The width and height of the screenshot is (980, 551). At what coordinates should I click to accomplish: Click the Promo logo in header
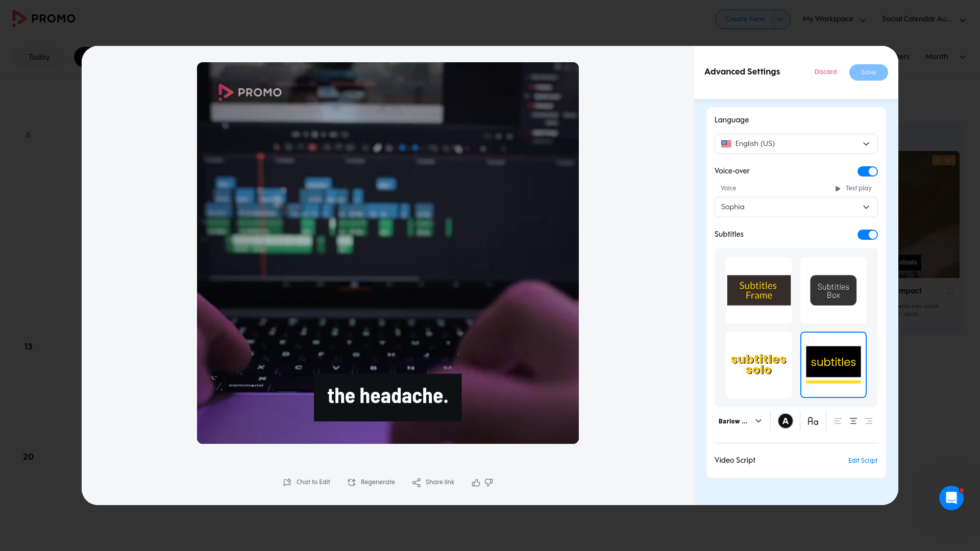tap(44, 18)
